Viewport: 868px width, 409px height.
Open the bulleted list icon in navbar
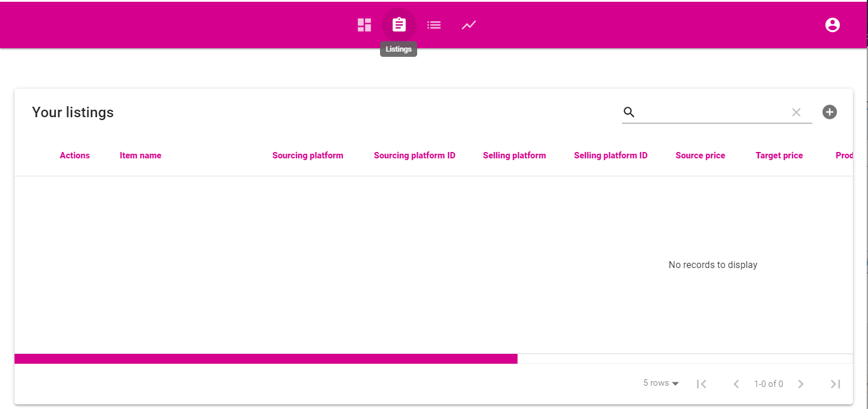click(x=434, y=25)
